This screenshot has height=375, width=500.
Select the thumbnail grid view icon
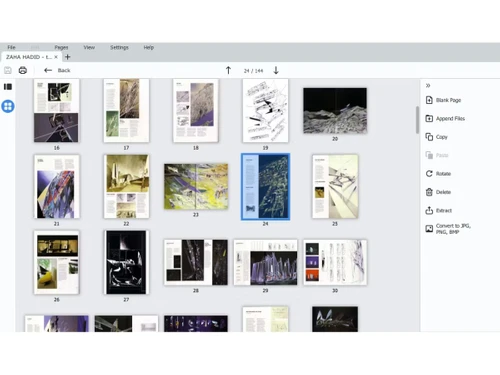click(8, 106)
